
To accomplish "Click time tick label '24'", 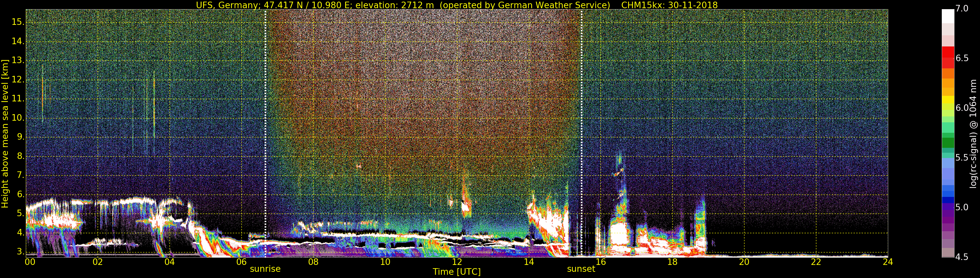I will 888,262.
